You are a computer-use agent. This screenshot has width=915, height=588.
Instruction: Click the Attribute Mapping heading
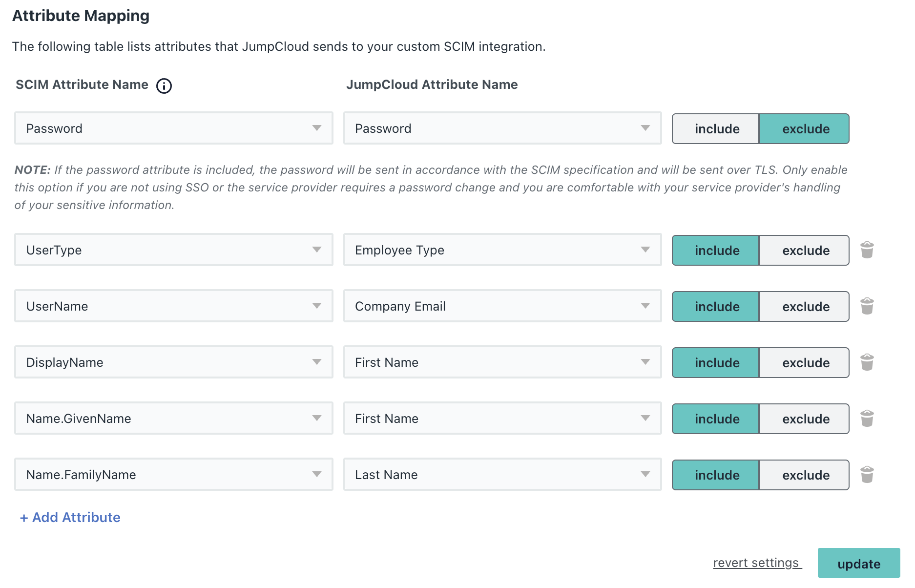pyautogui.click(x=81, y=16)
